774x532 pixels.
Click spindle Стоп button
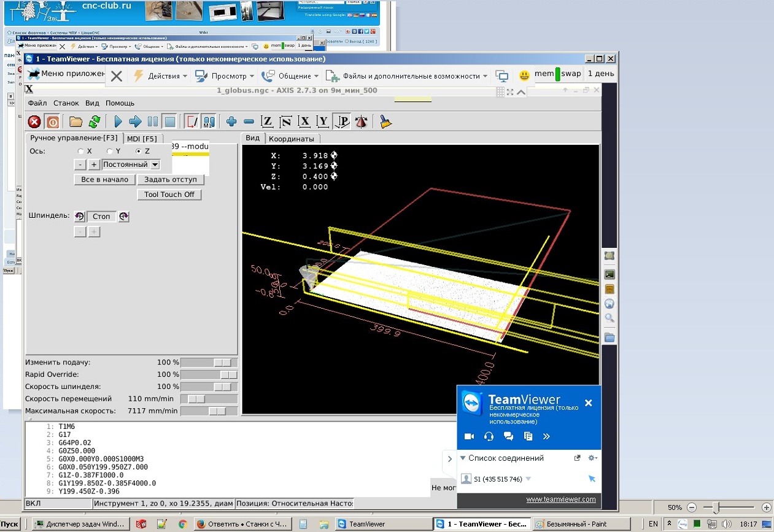coord(101,217)
